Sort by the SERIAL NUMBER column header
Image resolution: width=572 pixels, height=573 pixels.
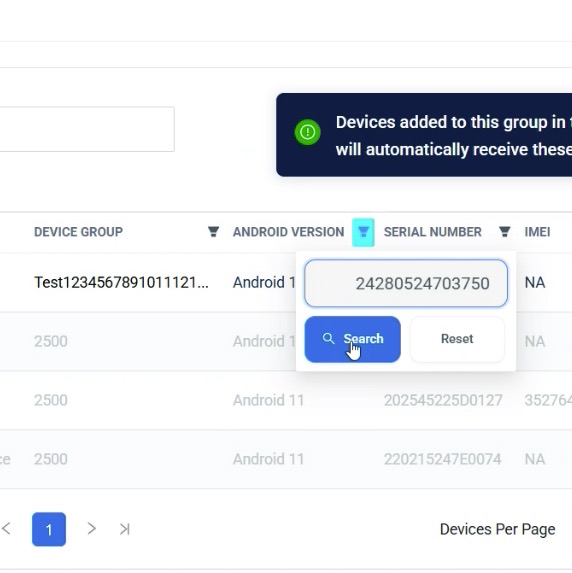[x=432, y=232]
